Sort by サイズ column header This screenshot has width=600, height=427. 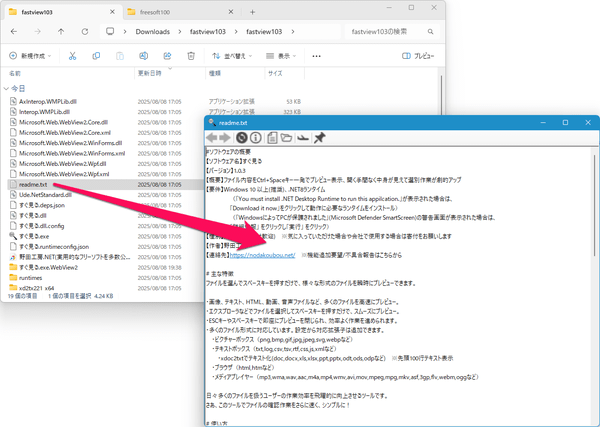click(x=275, y=73)
